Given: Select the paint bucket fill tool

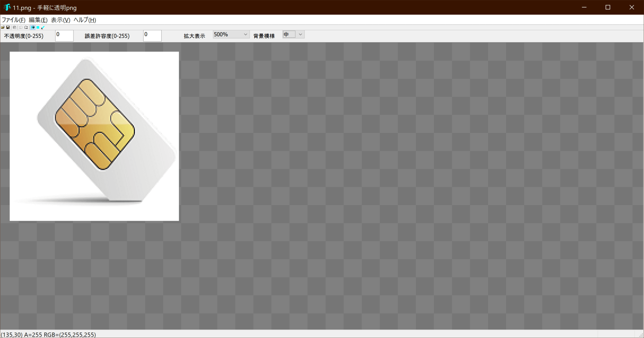Looking at the screenshot, I should coord(33,27).
